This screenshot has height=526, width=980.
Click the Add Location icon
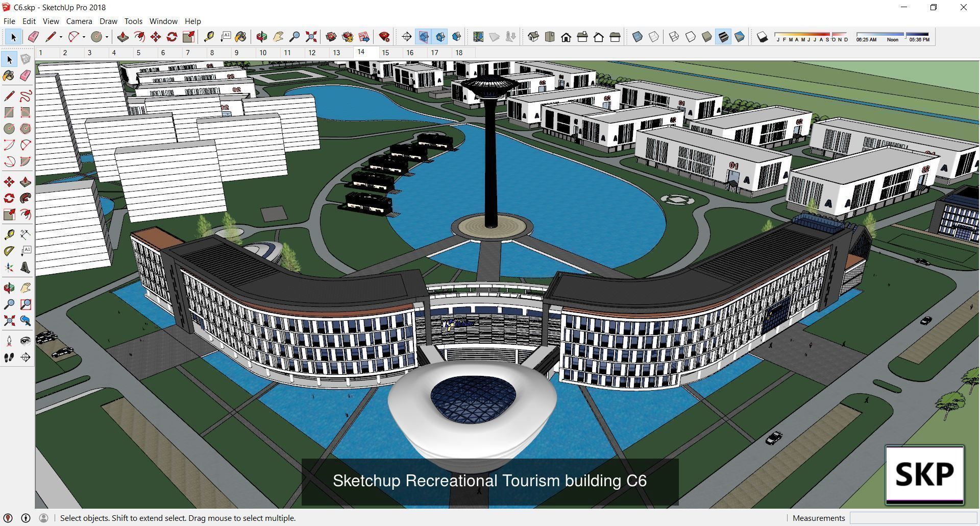[x=478, y=37]
